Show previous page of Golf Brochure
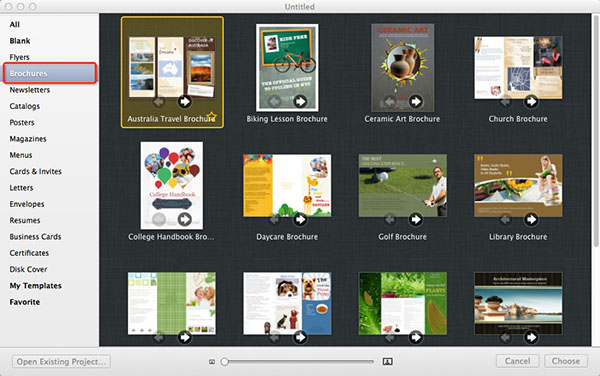600x376 pixels. pos(390,220)
